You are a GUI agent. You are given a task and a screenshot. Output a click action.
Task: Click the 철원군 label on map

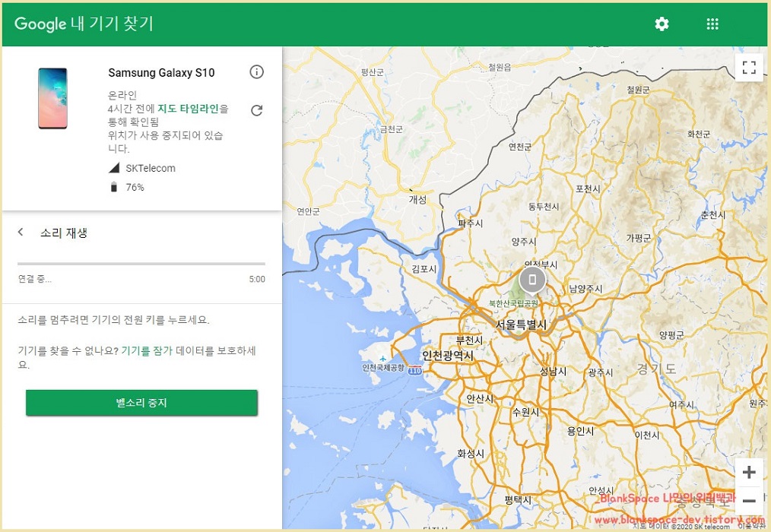(x=638, y=90)
